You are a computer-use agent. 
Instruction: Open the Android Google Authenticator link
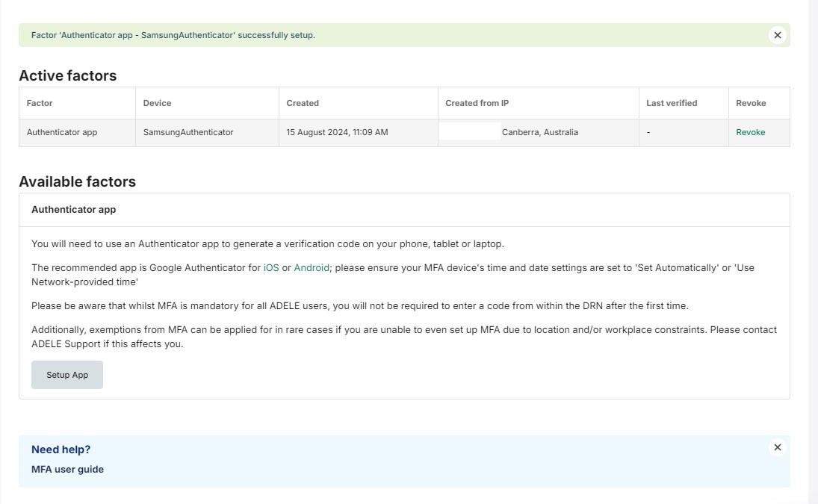pyautogui.click(x=311, y=267)
